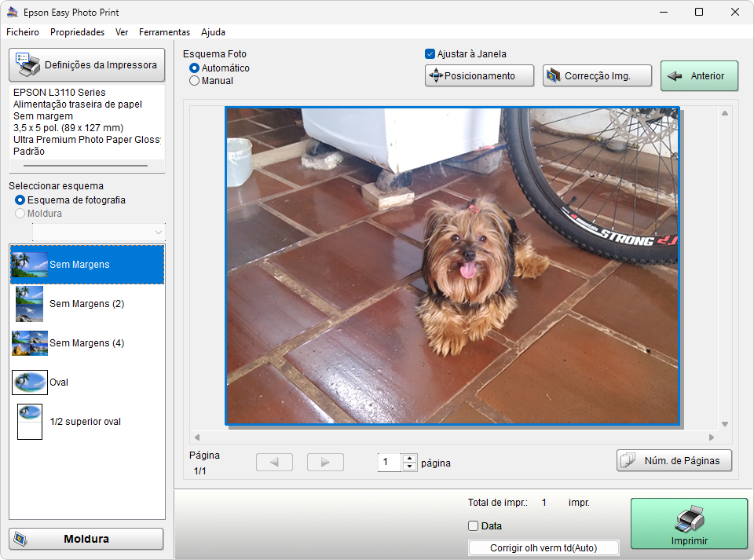Click the Moldura button

pyautogui.click(x=86, y=539)
